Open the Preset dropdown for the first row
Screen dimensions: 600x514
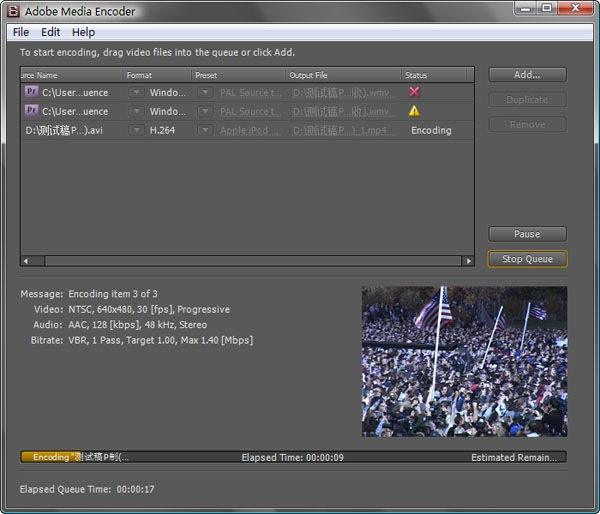tap(205, 92)
